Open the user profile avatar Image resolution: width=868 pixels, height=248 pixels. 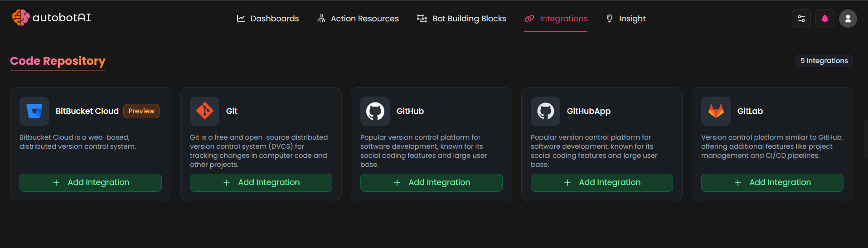point(848,19)
